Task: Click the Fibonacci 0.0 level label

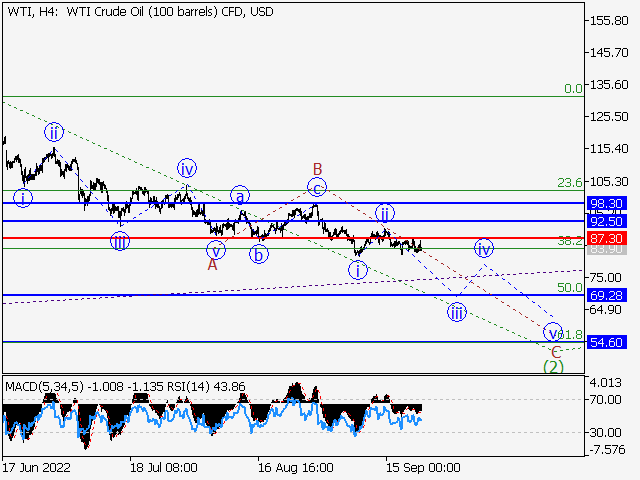Action: pos(573,89)
